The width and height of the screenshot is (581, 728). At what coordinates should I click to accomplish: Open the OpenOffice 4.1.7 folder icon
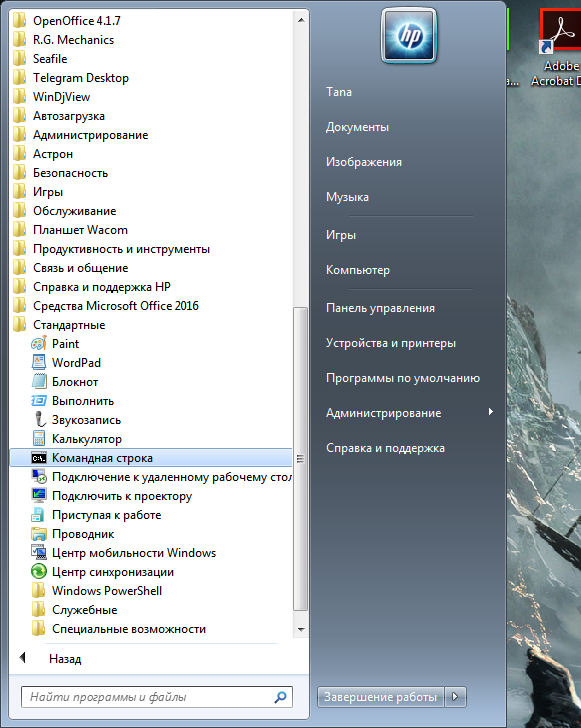tap(20, 21)
